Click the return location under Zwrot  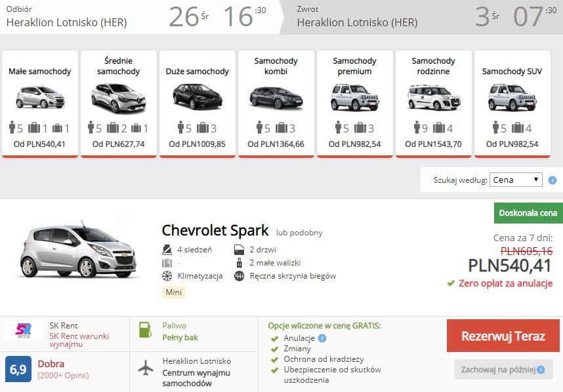357,22
